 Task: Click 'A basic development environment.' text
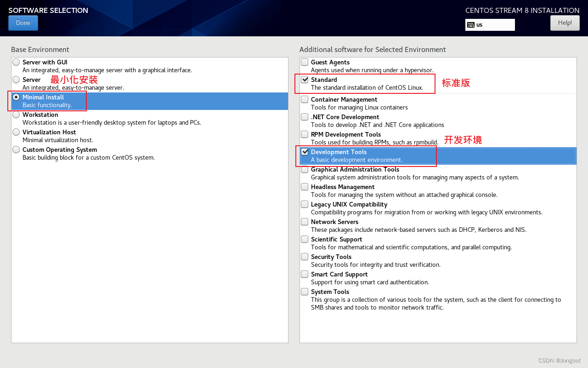[x=356, y=160]
